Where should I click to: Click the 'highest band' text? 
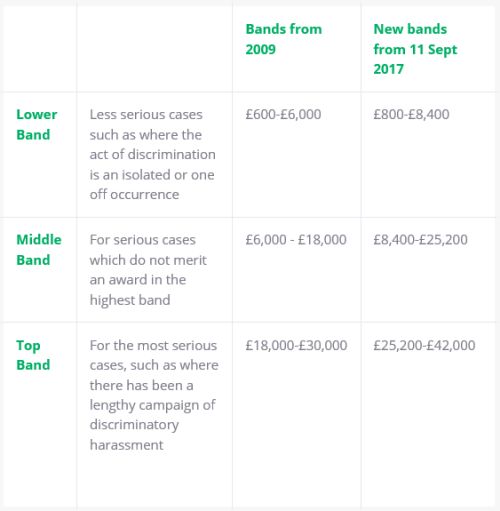pyautogui.click(x=130, y=300)
